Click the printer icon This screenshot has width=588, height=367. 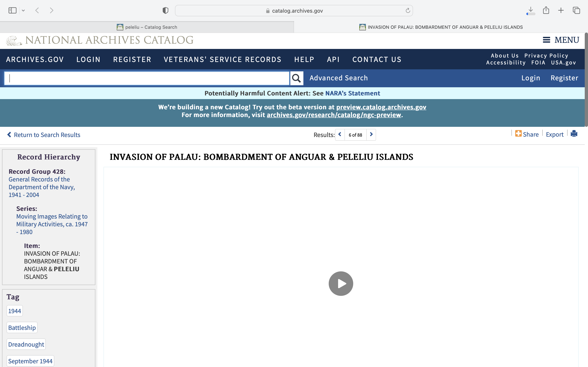coord(574,134)
